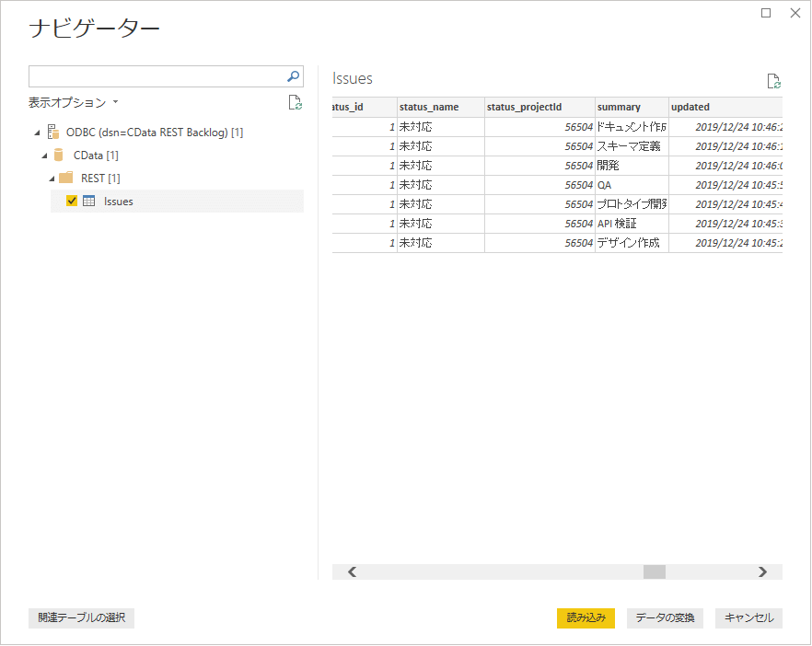812x646 pixels.
Task: Load data with the 読み込み button
Action: tap(586, 617)
